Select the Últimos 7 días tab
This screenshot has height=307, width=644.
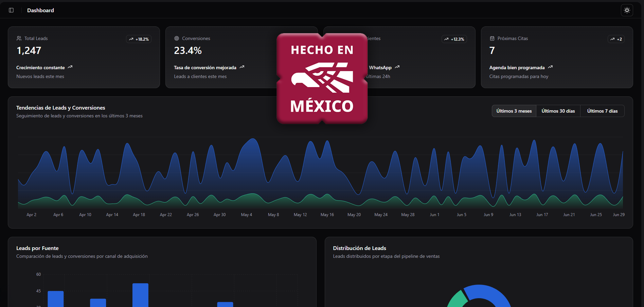tap(602, 111)
